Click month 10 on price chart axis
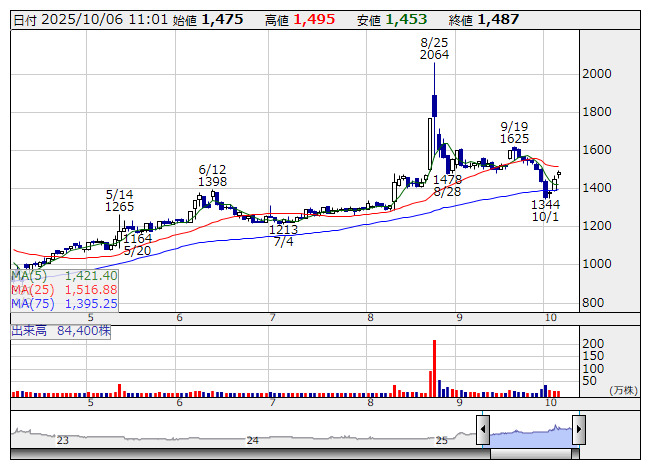The height and width of the screenshot is (470, 653). (x=551, y=318)
